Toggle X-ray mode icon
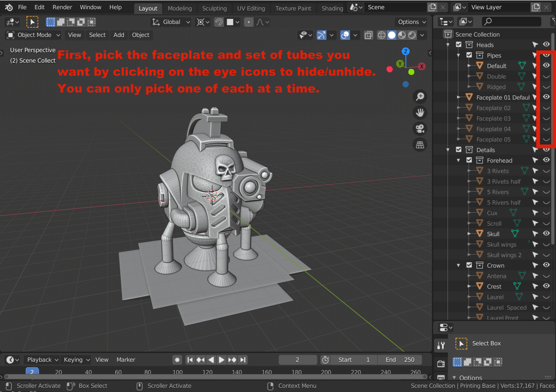Screen dimensions: 556x392 click(368, 35)
